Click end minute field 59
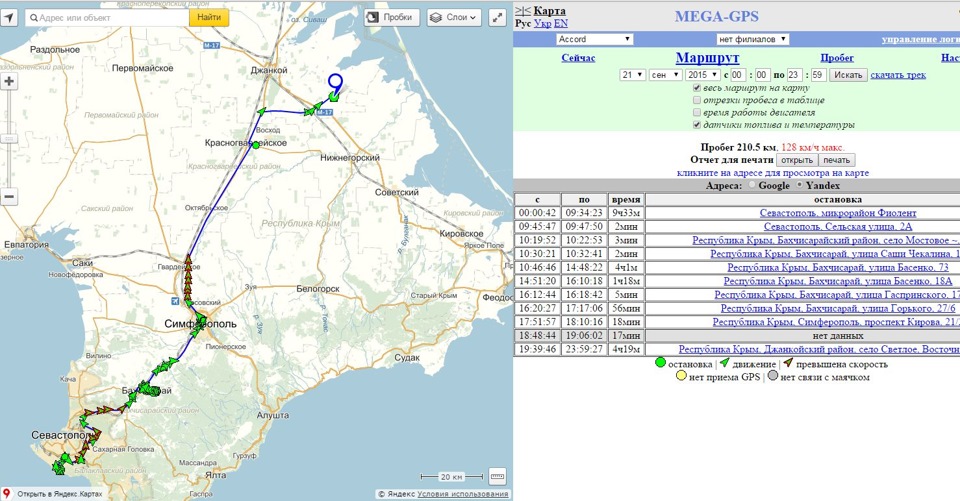The height and width of the screenshot is (501, 960). click(819, 75)
